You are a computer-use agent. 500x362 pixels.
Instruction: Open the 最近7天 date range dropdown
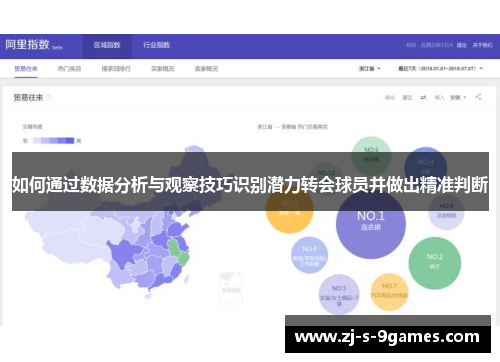click(440, 69)
